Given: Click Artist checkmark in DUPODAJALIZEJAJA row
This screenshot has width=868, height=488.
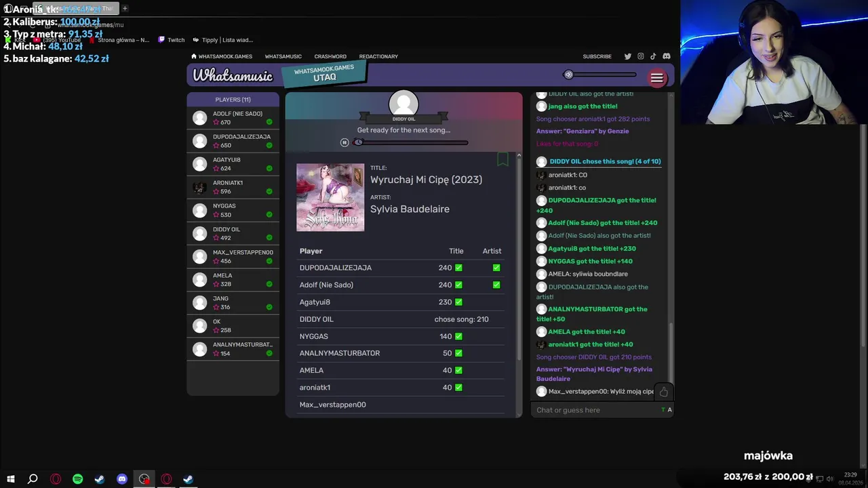Looking at the screenshot, I should [x=496, y=268].
